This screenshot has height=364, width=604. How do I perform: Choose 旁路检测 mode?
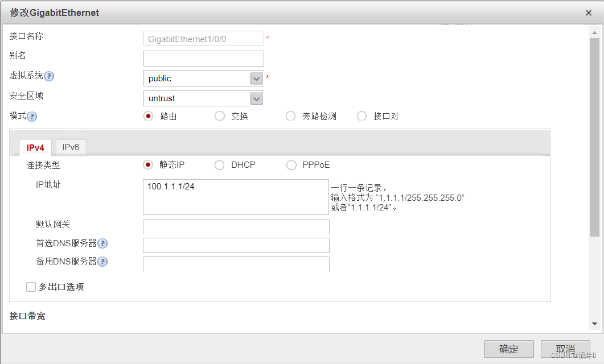click(x=290, y=116)
